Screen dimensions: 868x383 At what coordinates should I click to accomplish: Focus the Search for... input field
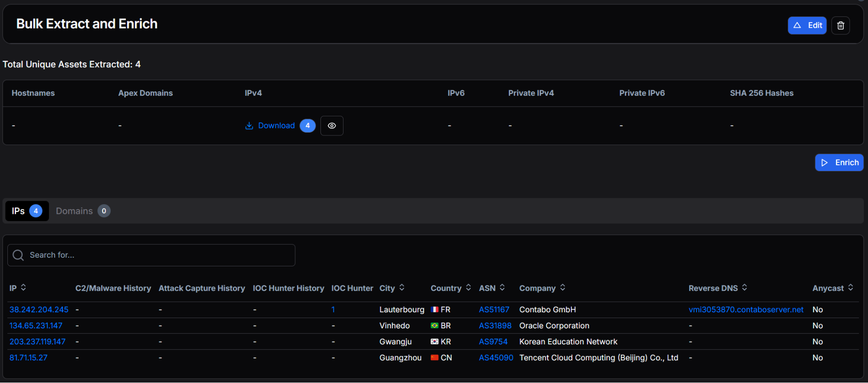tap(151, 255)
